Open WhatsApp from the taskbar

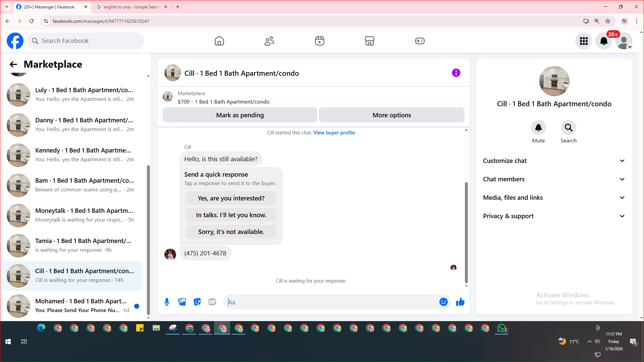(x=501, y=328)
